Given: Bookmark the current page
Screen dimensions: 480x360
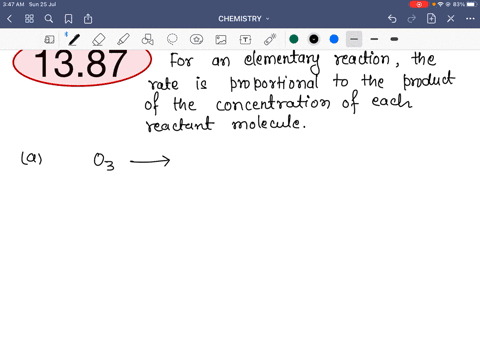Looking at the screenshot, I should click(68, 19).
